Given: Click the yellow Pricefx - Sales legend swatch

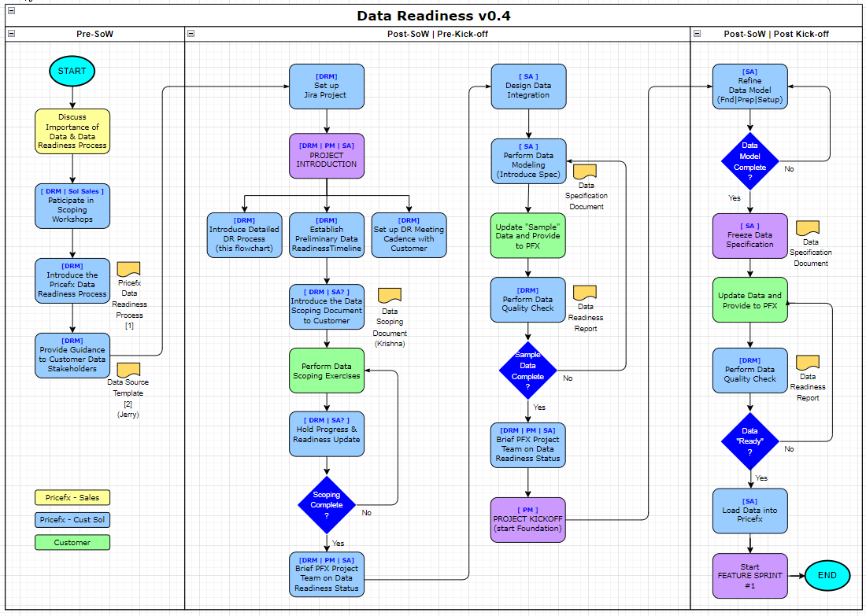Looking at the screenshot, I should tap(72, 497).
